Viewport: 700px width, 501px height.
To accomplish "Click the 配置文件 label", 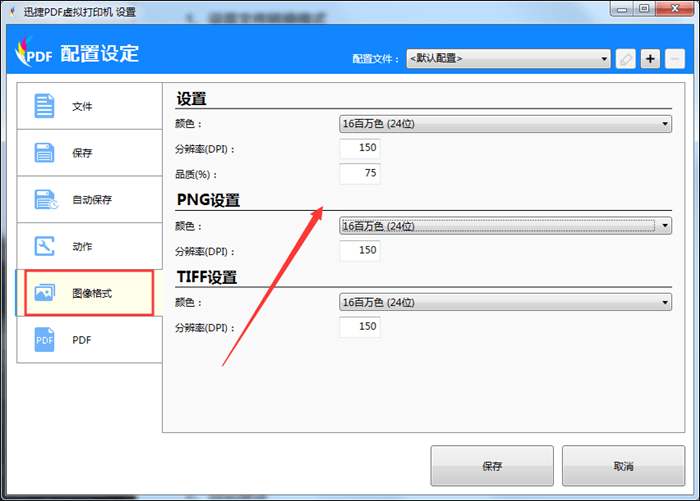I will [x=375, y=59].
